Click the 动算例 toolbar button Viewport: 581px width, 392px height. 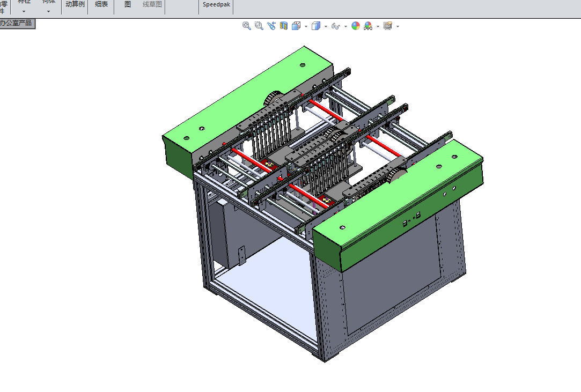75,5
